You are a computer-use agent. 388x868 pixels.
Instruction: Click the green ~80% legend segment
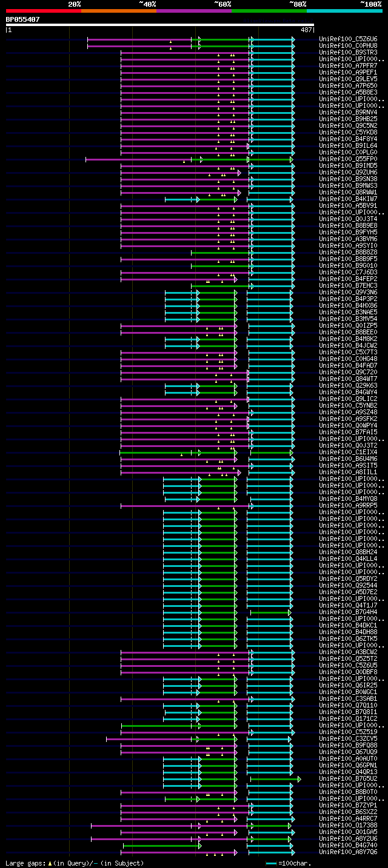269,11
